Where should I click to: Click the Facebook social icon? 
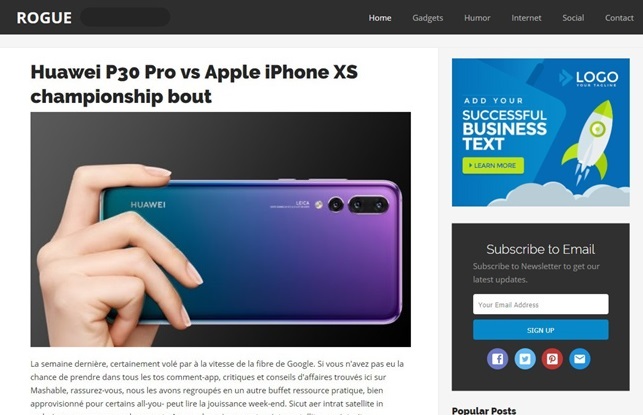click(x=497, y=359)
